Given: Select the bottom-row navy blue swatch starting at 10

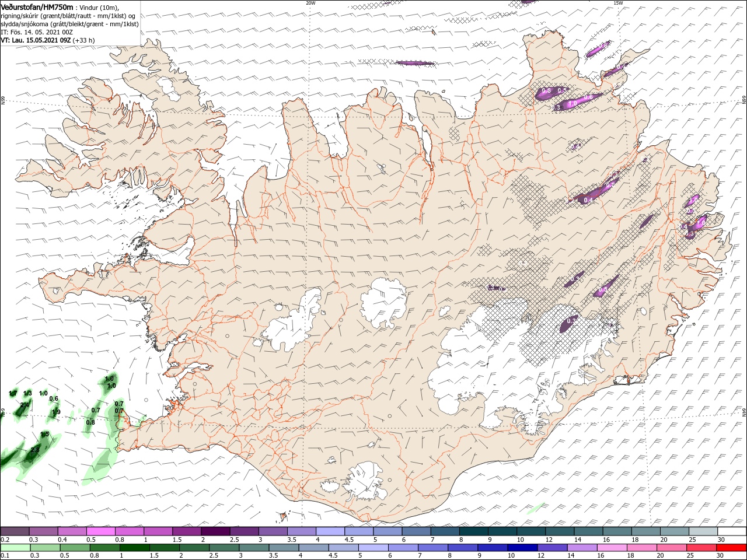Looking at the screenshot, I should 522,548.
